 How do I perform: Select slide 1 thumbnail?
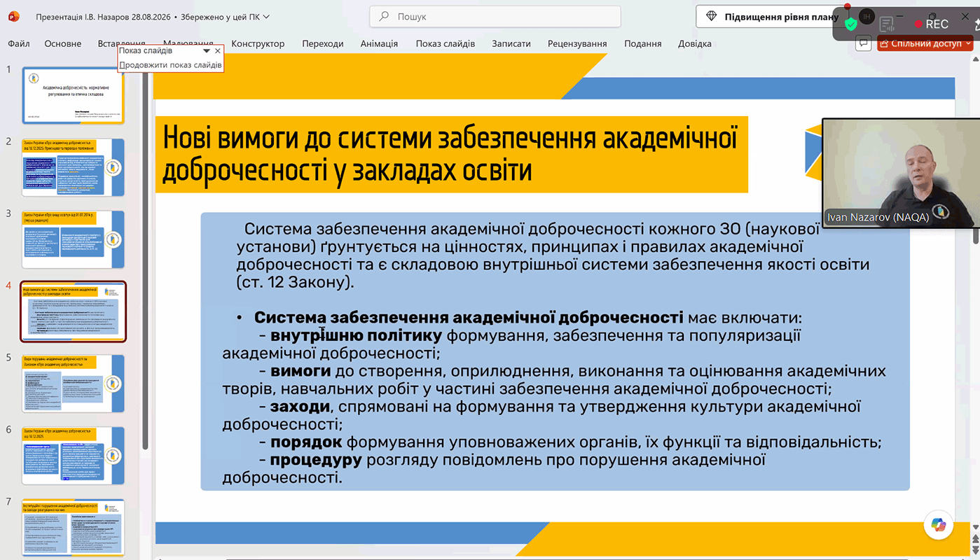tap(73, 95)
